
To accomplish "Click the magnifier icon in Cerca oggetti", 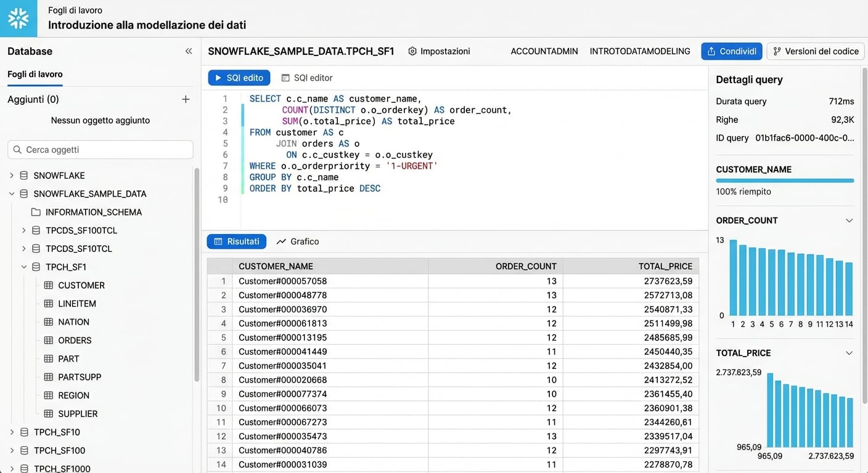I will point(17,149).
